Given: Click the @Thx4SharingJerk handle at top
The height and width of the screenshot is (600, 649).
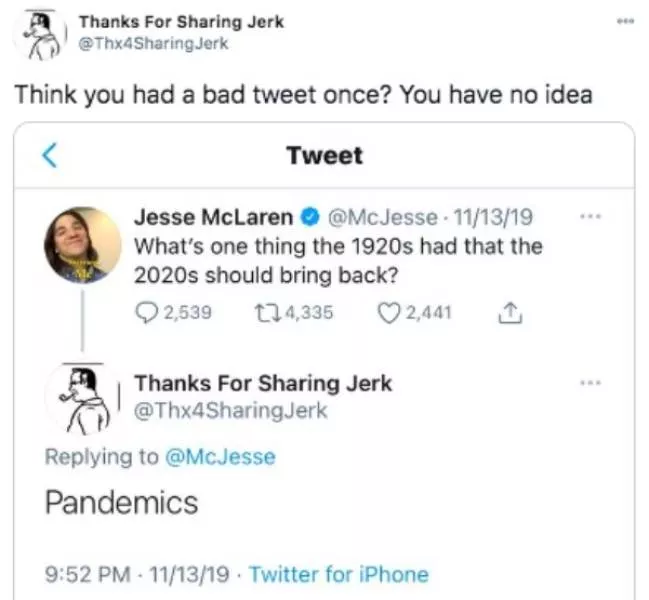Looking at the screenshot, I should tap(153, 43).
